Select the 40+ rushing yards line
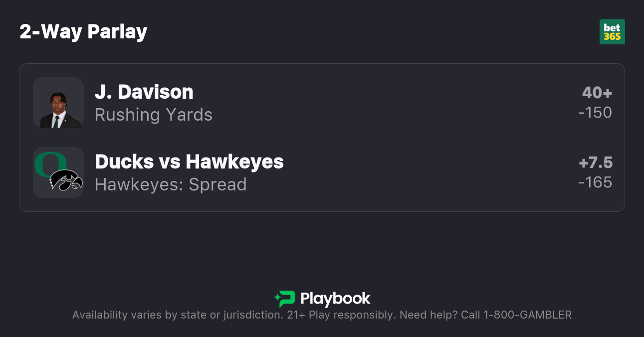The image size is (644, 337). (597, 93)
